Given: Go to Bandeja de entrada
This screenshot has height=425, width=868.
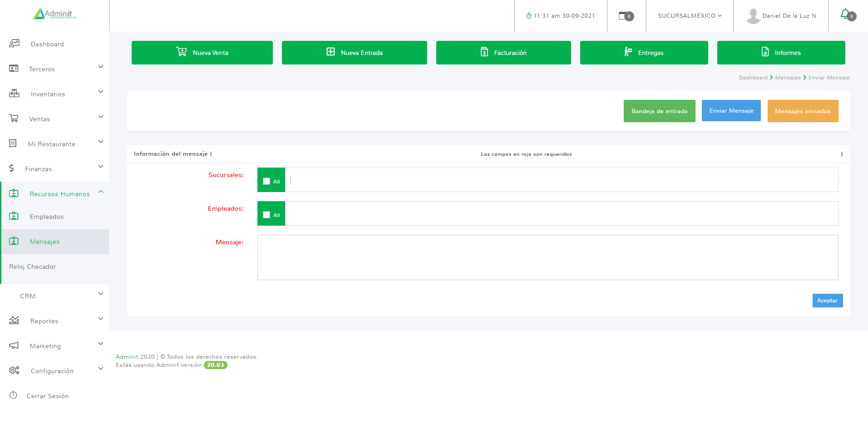Looking at the screenshot, I should (659, 111).
